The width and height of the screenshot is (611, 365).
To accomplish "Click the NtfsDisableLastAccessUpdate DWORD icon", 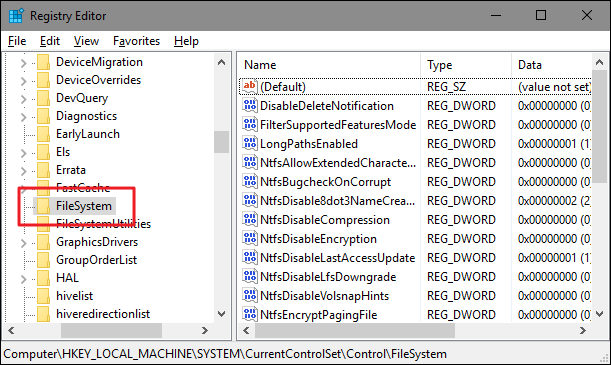I will (249, 257).
